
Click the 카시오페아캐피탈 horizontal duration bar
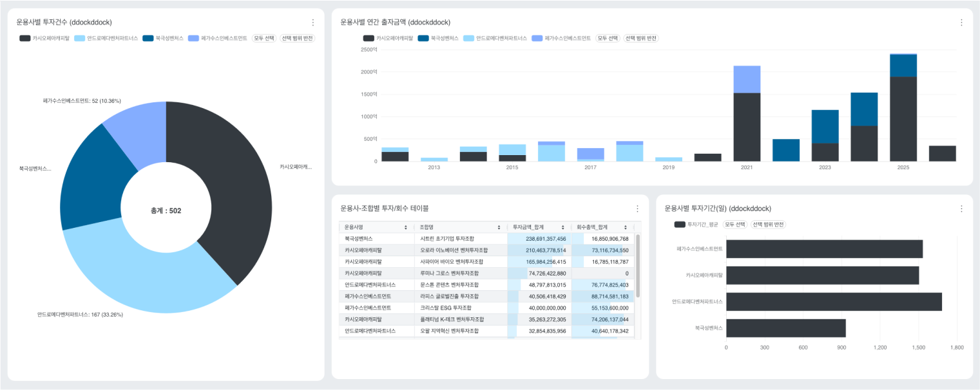coord(822,275)
